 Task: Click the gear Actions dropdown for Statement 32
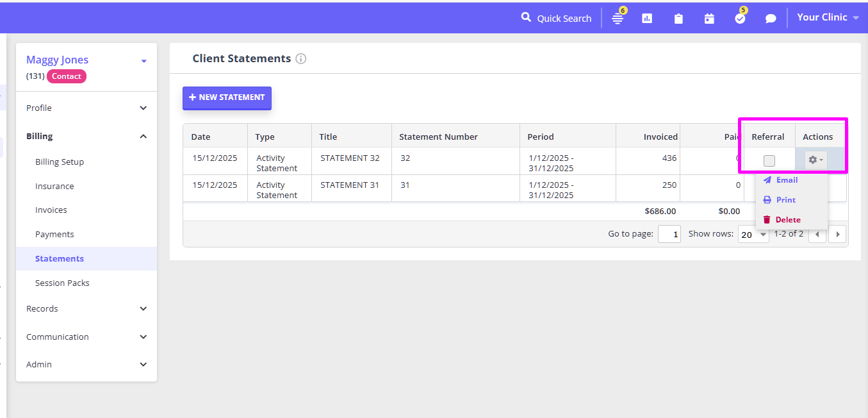[815, 160]
